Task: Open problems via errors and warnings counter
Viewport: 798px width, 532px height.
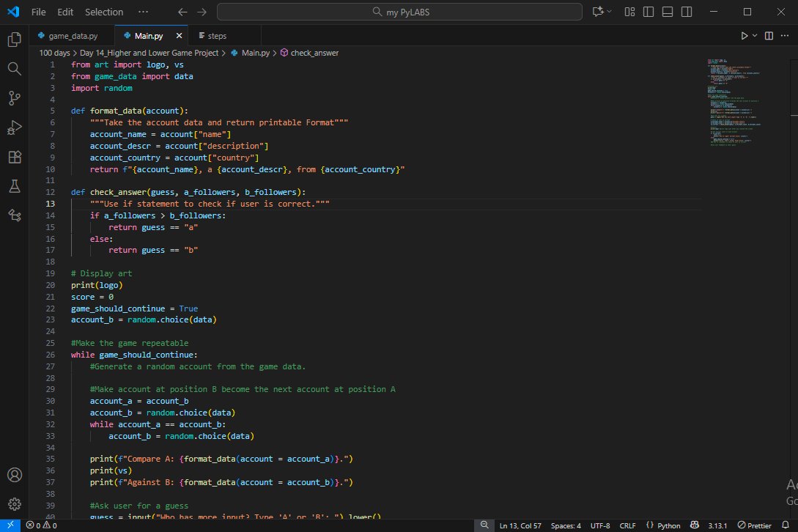Action: point(42,525)
